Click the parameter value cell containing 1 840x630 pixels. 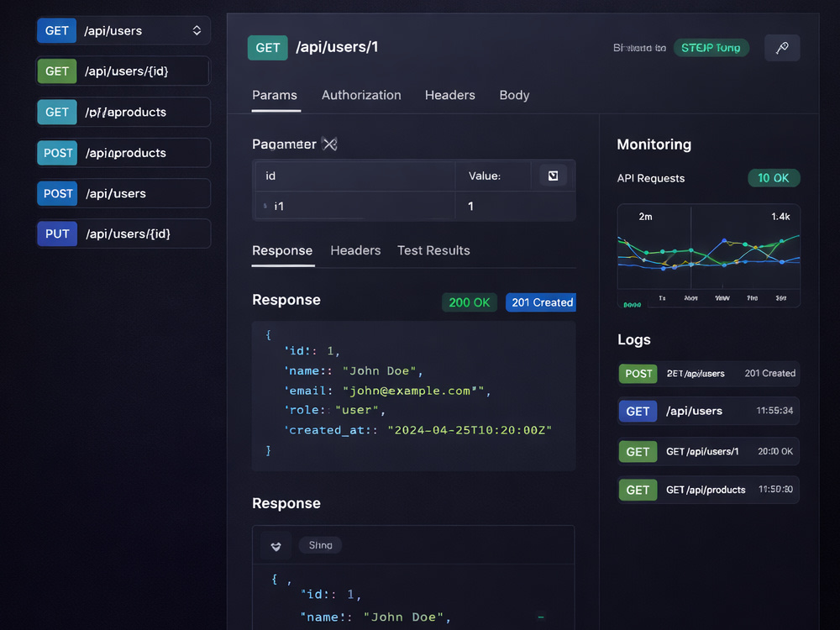(x=515, y=207)
